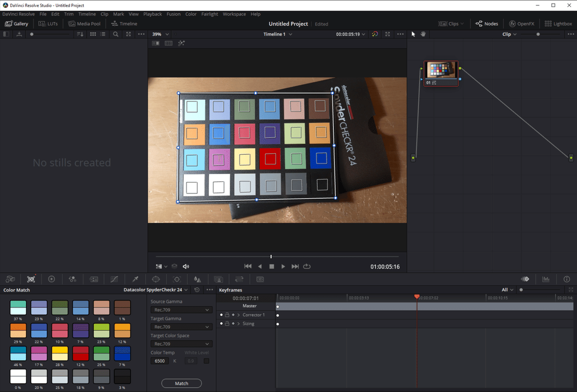Viewport: 577px width, 392px height.
Task: Toggle the gallery still albums sidebar
Action: point(6,34)
